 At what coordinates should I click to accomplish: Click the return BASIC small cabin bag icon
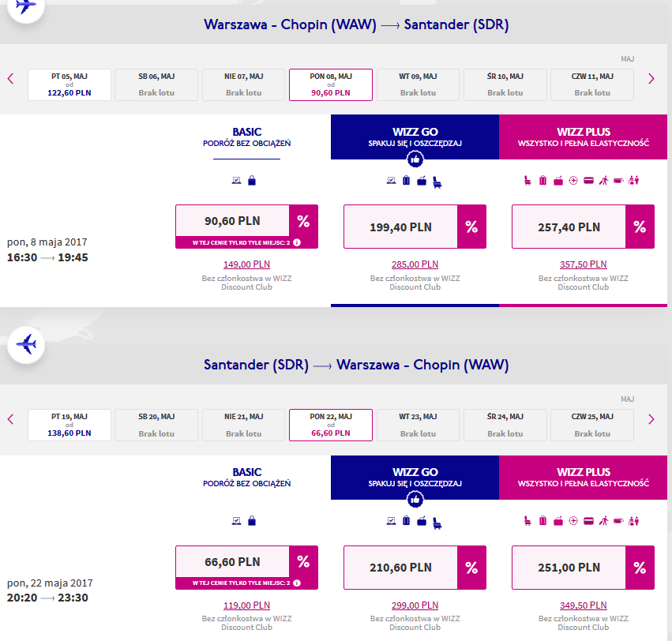252,520
